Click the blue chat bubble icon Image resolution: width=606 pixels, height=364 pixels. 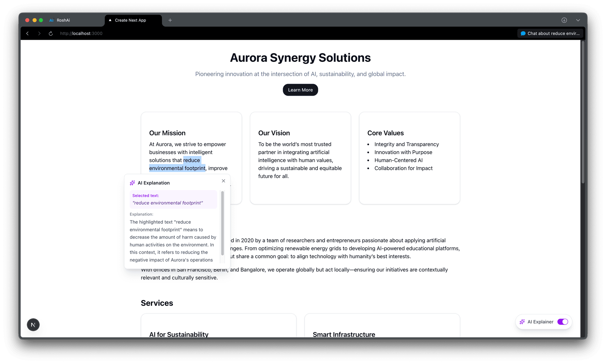coord(523,33)
